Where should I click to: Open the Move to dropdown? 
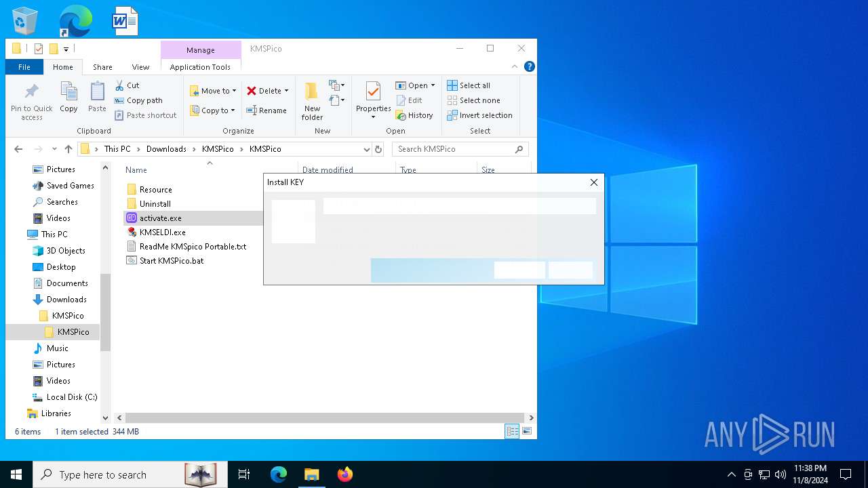point(213,91)
